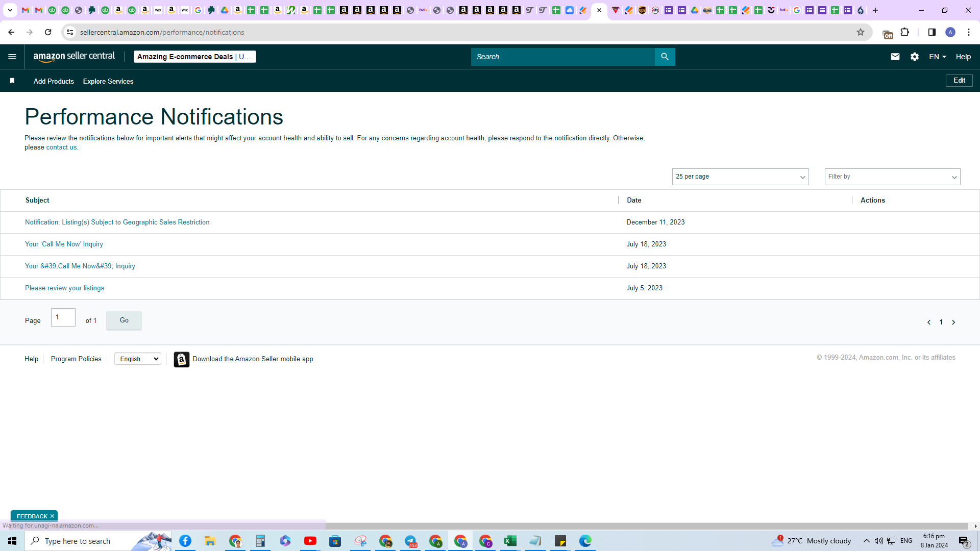Image resolution: width=980 pixels, height=551 pixels.
Task: Click the Windows taskbar search box
Action: (x=98, y=541)
